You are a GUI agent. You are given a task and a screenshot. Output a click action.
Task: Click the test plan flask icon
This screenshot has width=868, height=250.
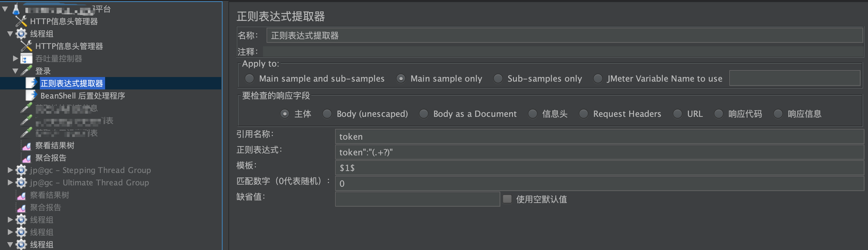[x=16, y=9]
